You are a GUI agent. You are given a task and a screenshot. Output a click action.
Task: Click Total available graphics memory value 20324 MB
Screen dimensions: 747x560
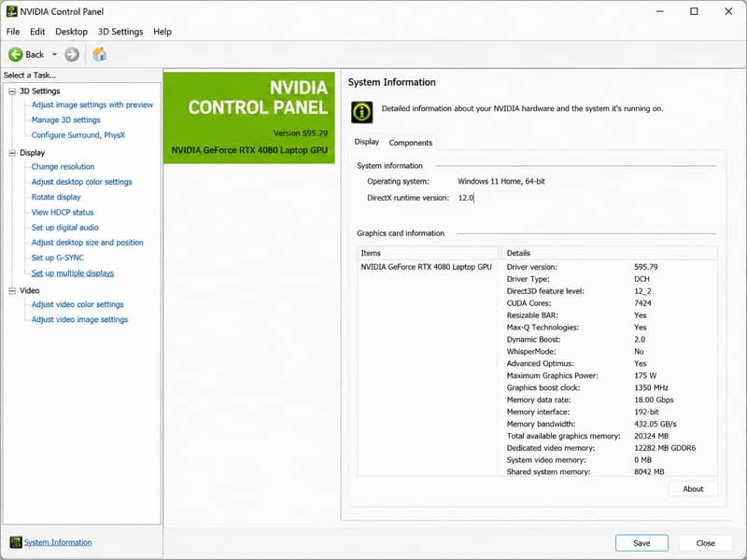[651, 436]
